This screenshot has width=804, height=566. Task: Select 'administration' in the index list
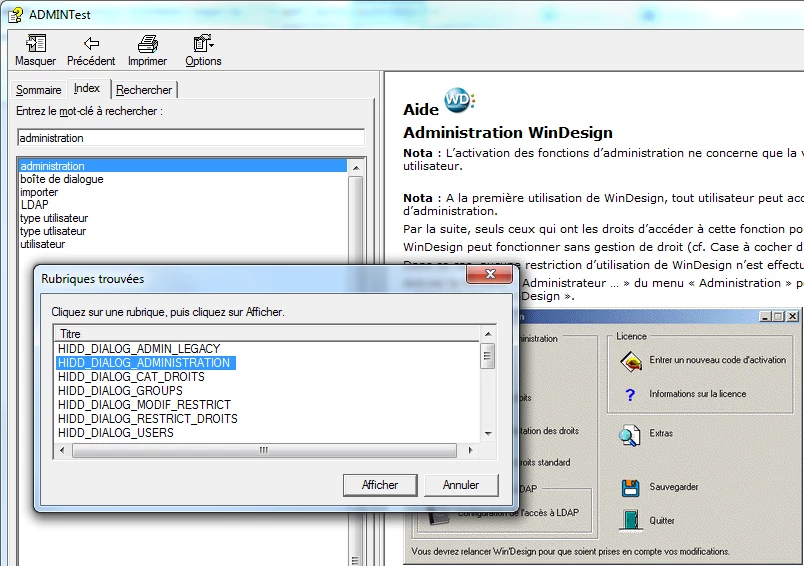coord(183,166)
